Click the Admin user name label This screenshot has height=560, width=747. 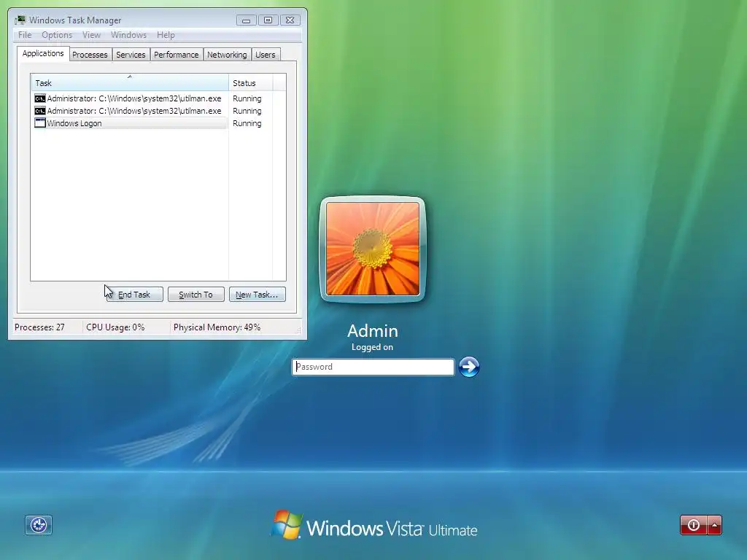(373, 331)
